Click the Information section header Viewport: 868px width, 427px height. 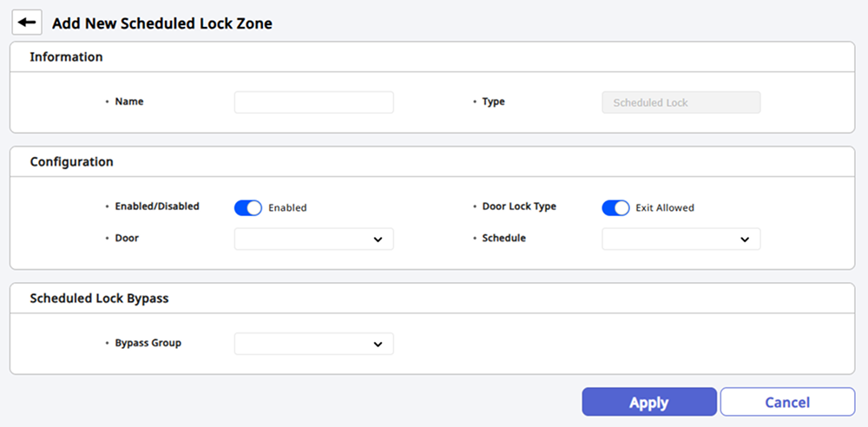66,57
